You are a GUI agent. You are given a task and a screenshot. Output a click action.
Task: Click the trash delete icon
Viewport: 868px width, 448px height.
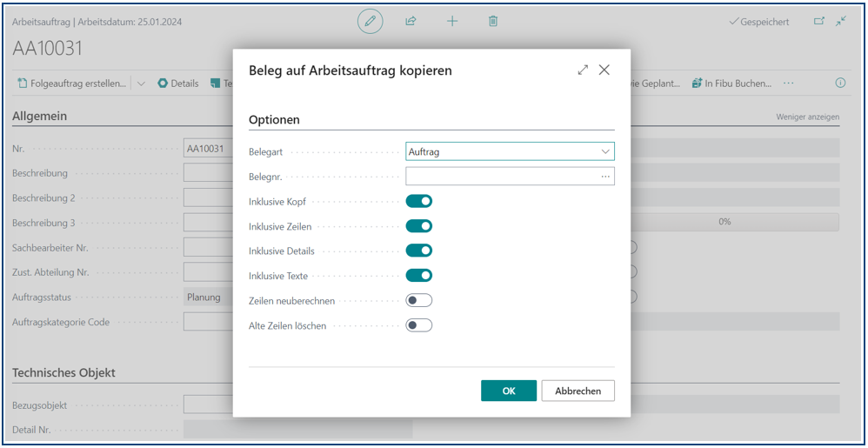click(x=493, y=22)
